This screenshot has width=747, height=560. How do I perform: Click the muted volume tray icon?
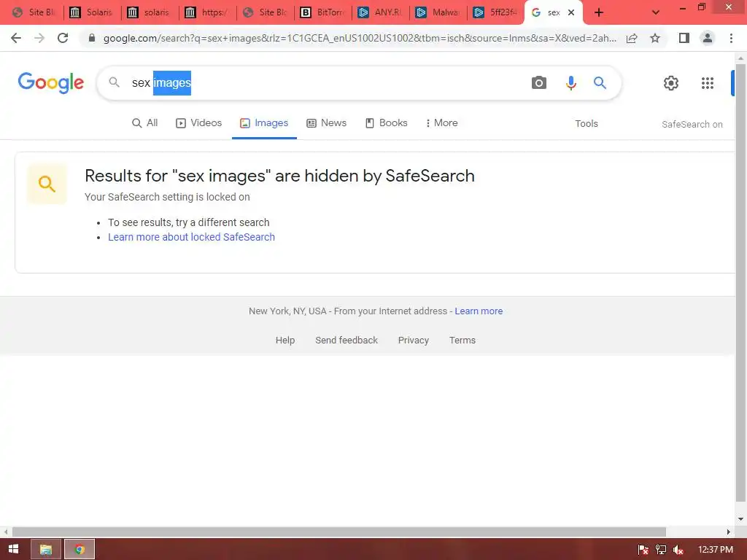[678, 550]
